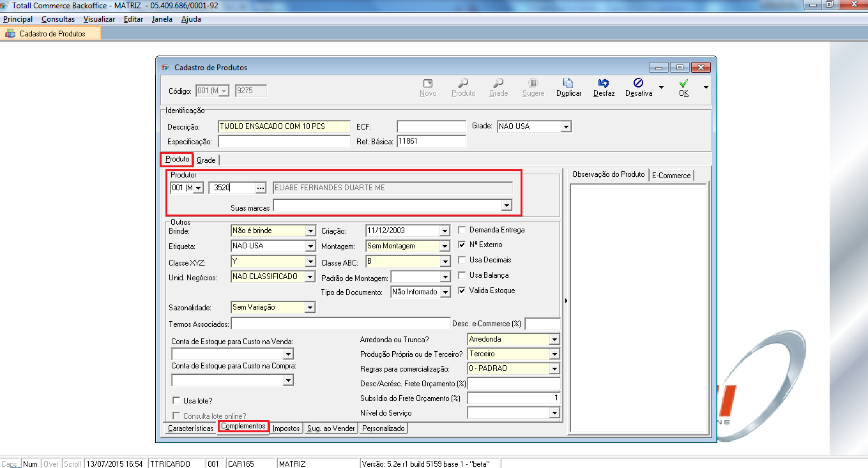Click the TTRICARDO status bar entry
Screen dimensions: 868x468
(x=176, y=464)
